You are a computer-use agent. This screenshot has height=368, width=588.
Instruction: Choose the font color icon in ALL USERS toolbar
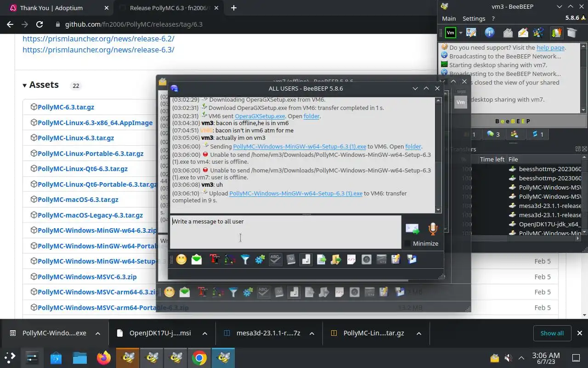pyautogui.click(x=230, y=259)
